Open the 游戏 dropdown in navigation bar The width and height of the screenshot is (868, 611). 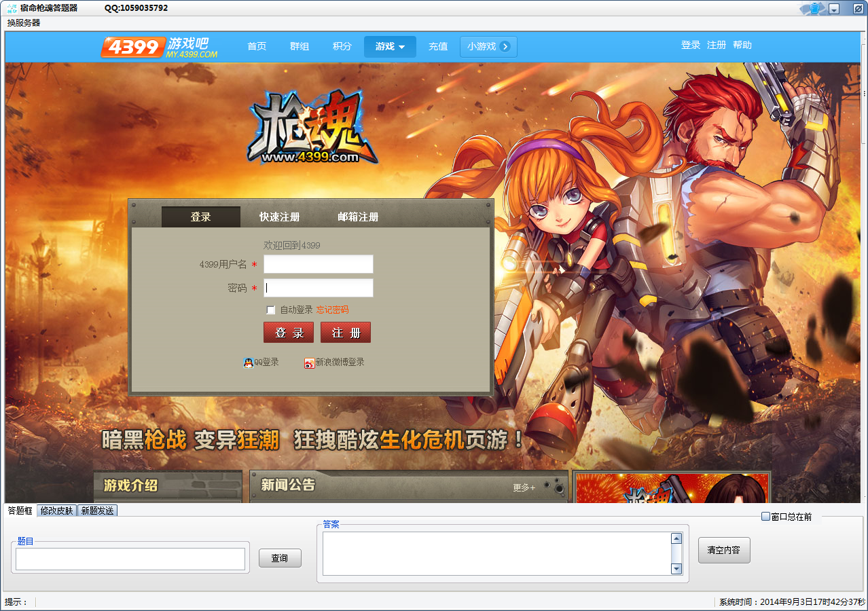[x=390, y=47]
